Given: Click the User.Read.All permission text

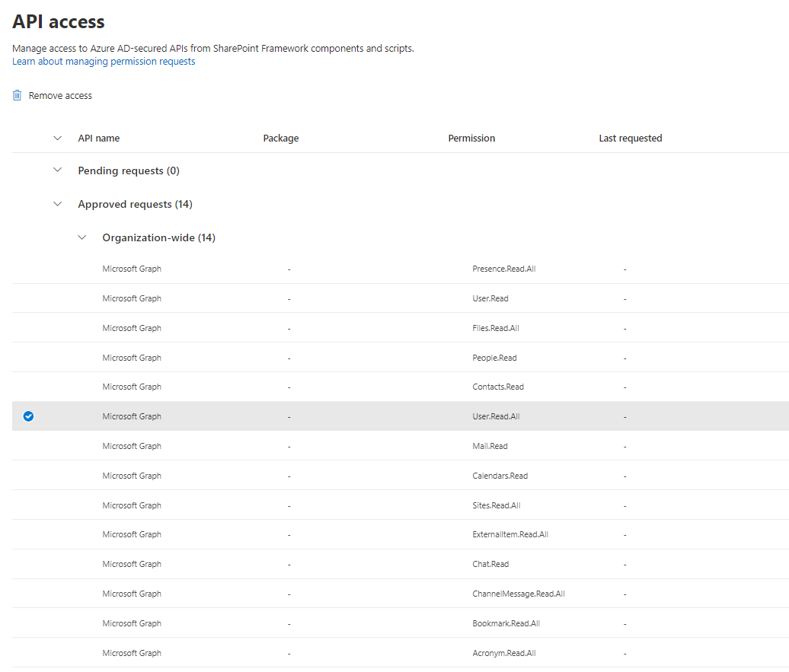Looking at the screenshot, I should (x=496, y=416).
